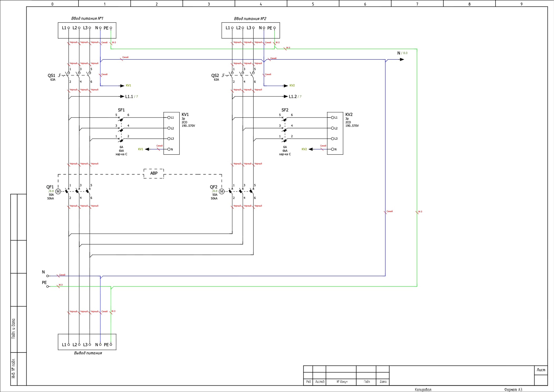554x392 pixels.
Task: Follow the /8.8 cross-reference under QF1
Action: click(51, 191)
